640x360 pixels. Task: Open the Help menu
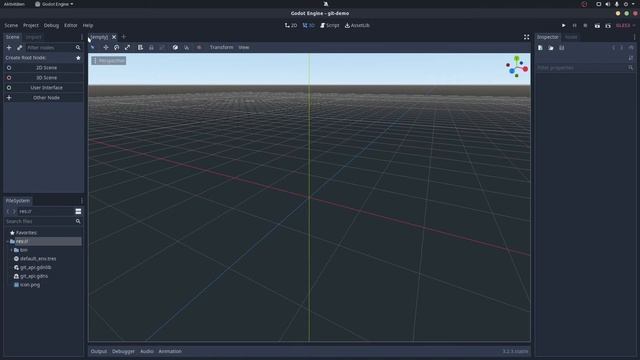(88, 25)
